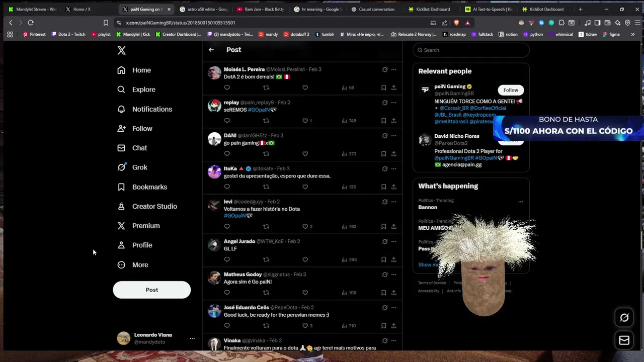Bookmark ItoKa's post
The image size is (644, 362).
pos(383,187)
